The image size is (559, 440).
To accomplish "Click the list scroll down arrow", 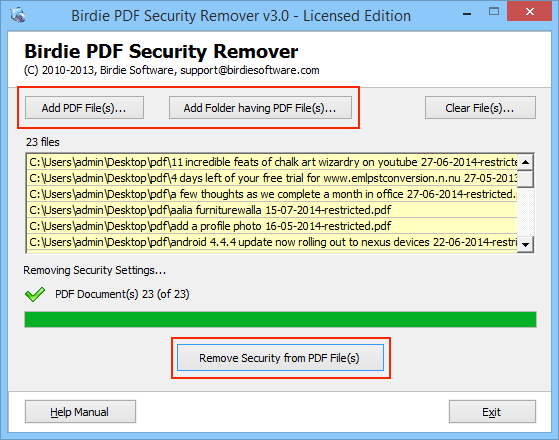I will click(x=525, y=245).
